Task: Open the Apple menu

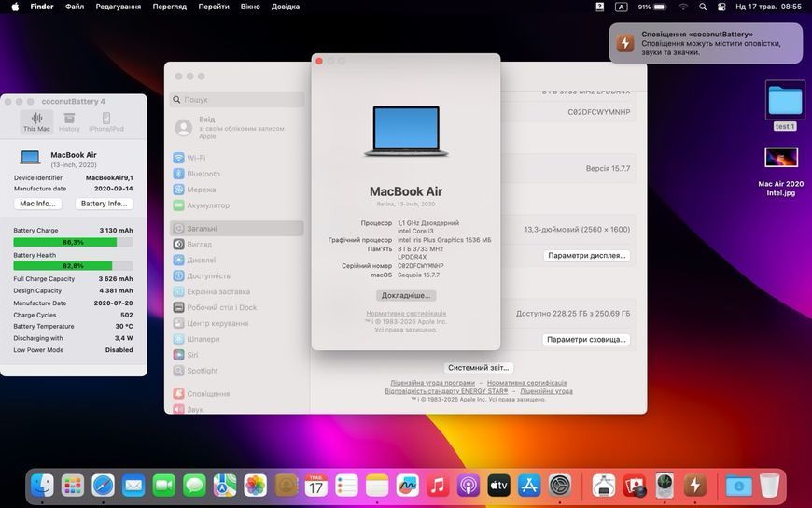Action: coord(15,7)
